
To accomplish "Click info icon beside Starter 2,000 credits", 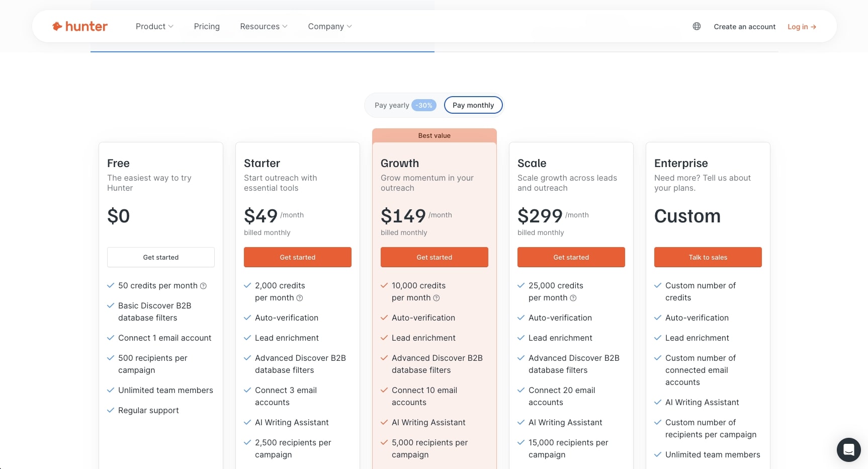I will (300, 298).
